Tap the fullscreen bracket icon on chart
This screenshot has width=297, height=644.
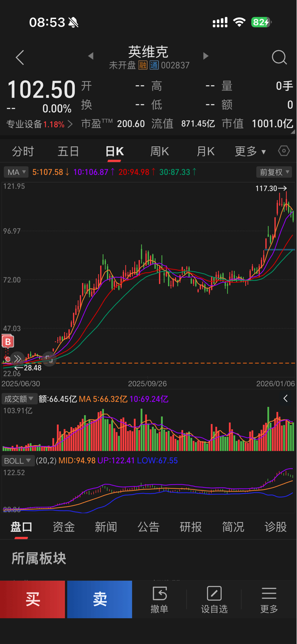click(x=49, y=359)
